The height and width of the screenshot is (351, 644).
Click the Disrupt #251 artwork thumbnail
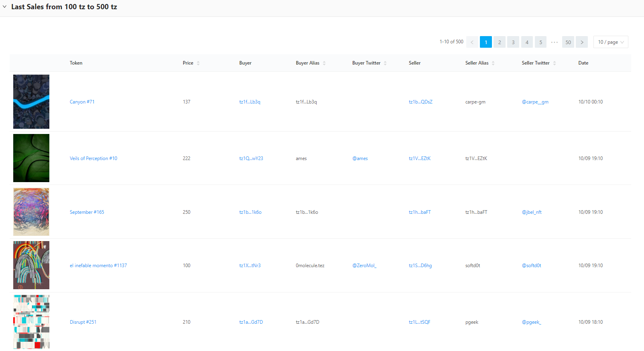(31, 322)
